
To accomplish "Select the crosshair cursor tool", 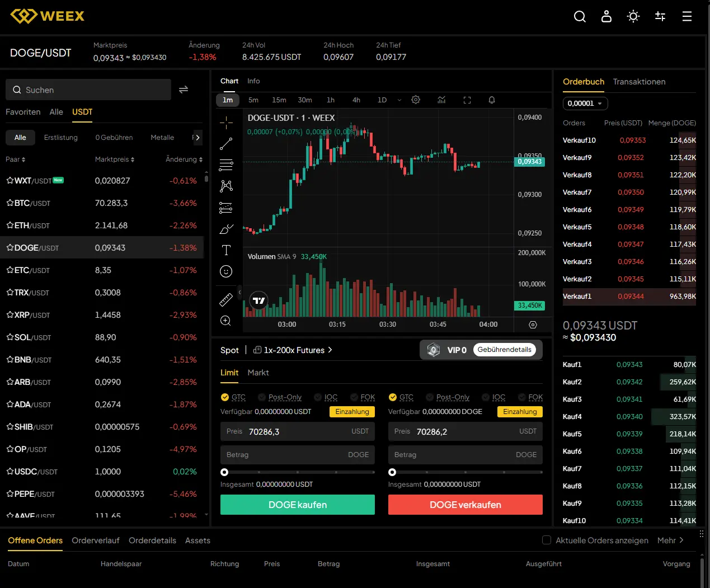I will click(226, 122).
